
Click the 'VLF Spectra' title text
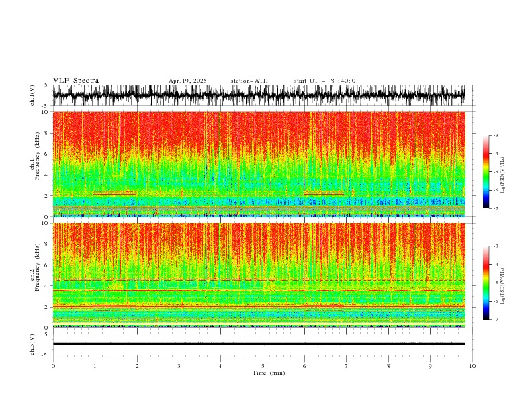coord(76,81)
